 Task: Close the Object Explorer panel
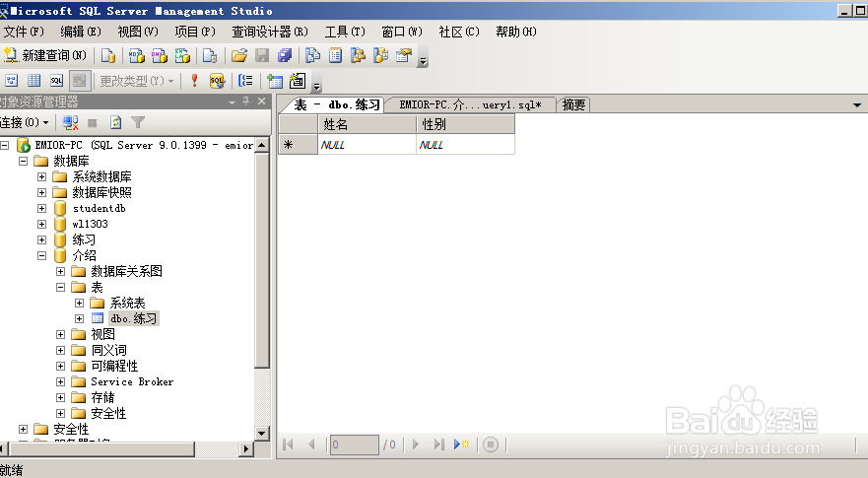coord(262,102)
